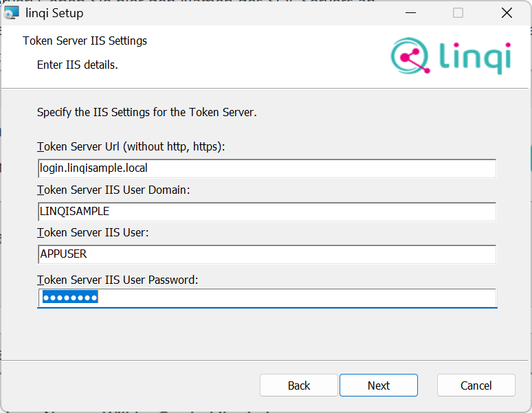
Task: Click the 'Token Server IIS Settings' heading
Action: coord(85,41)
